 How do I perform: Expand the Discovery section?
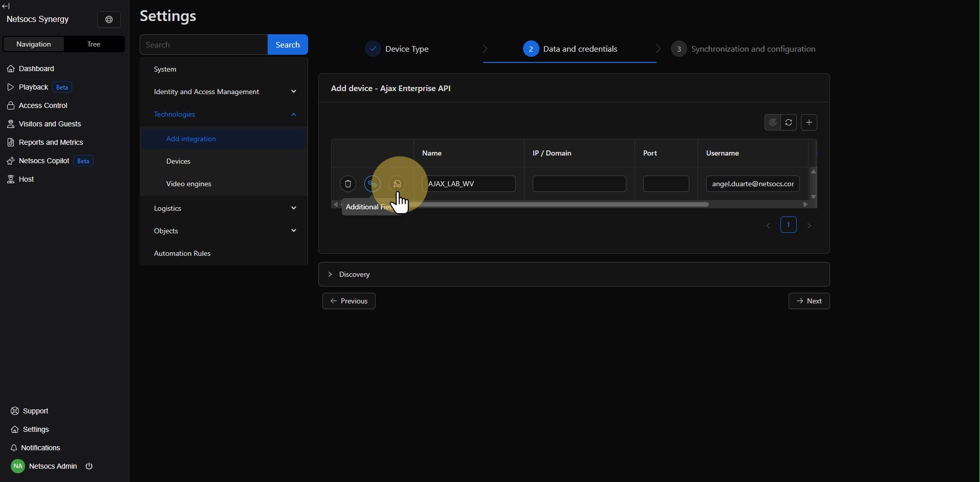click(354, 274)
